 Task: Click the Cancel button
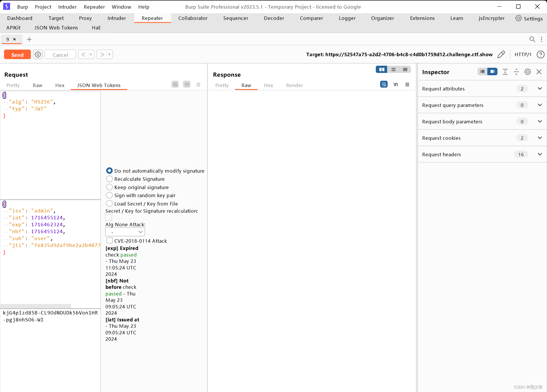click(60, 55)
